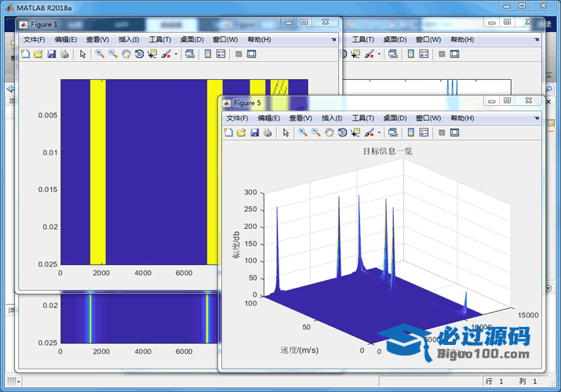This screenshot has width=561, height=392.
Task: Select Data Cursor tool in Figure 5
Action: [355, 132]
